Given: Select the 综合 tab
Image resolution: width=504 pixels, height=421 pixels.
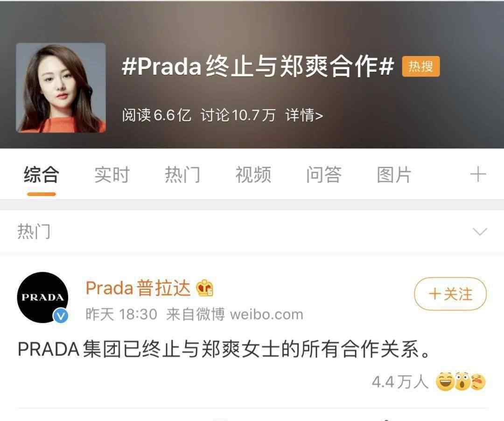Looking at the screenshot, I should click(x=42, y=175).
